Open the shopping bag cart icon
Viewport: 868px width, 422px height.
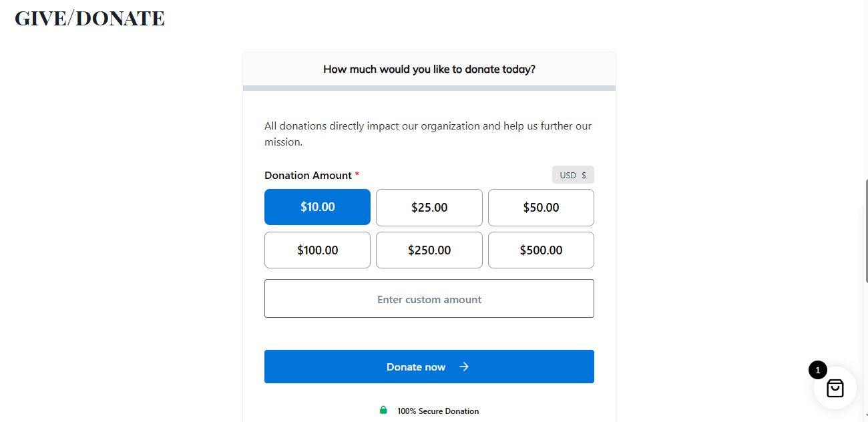(x=835, y=388)
